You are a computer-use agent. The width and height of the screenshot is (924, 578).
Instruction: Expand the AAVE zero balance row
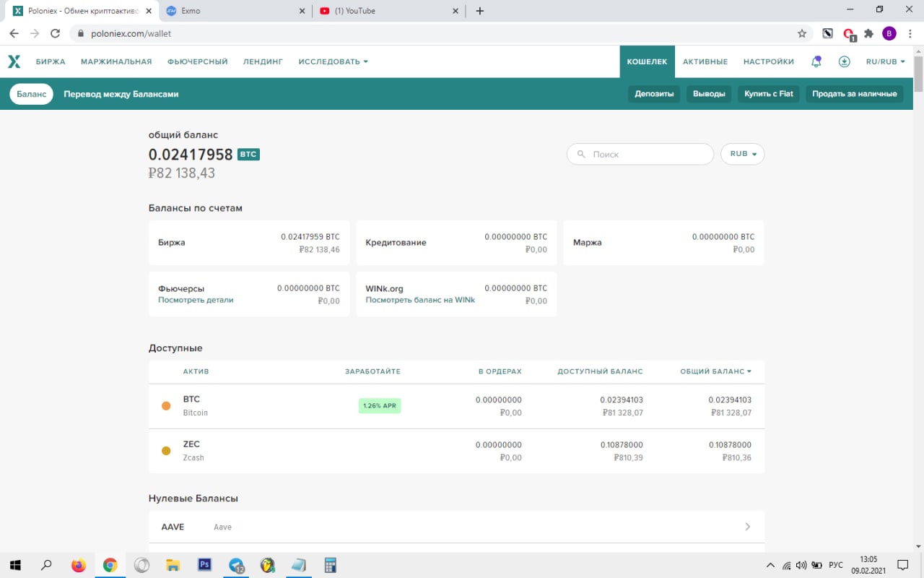pyautogui.click(x=456, y=527)
